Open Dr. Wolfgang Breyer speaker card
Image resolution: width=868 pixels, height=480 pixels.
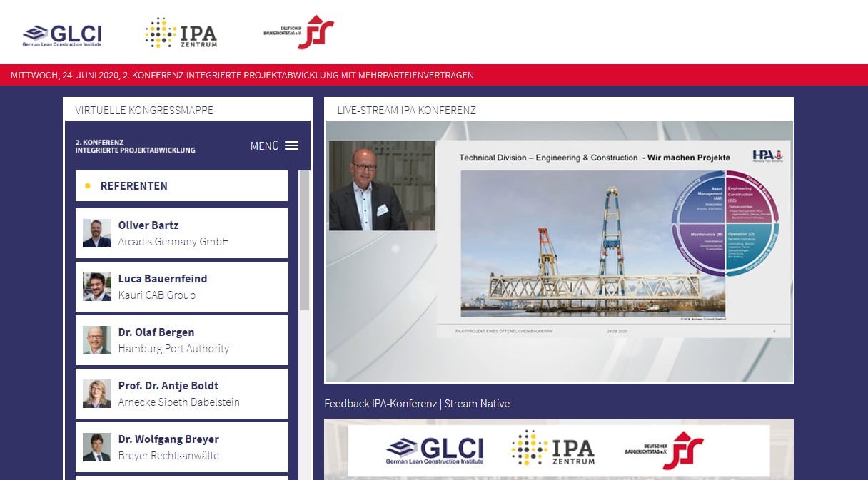(x=181, y=447)
